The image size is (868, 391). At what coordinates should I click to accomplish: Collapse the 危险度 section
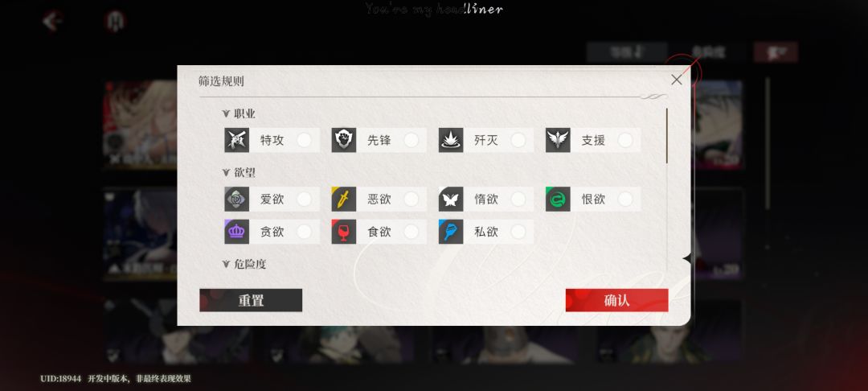click(226, 264)
